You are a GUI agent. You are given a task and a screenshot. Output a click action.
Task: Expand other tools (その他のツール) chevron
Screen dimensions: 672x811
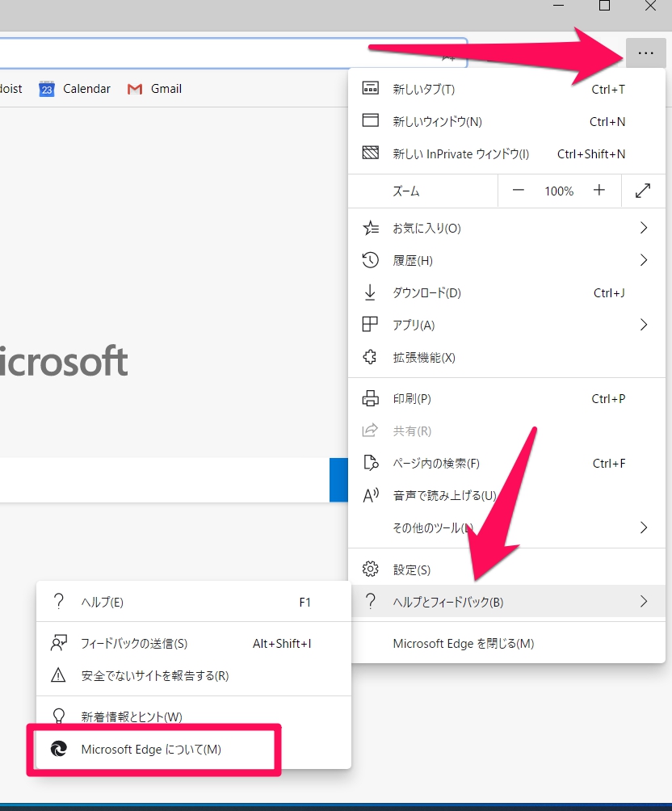point(644,527)
